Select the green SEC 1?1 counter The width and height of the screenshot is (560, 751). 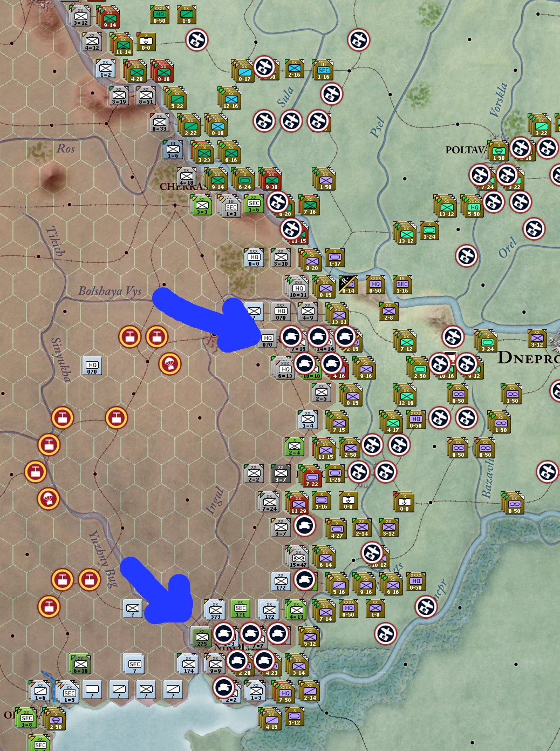pyautogui.click(x=240, y=608)
